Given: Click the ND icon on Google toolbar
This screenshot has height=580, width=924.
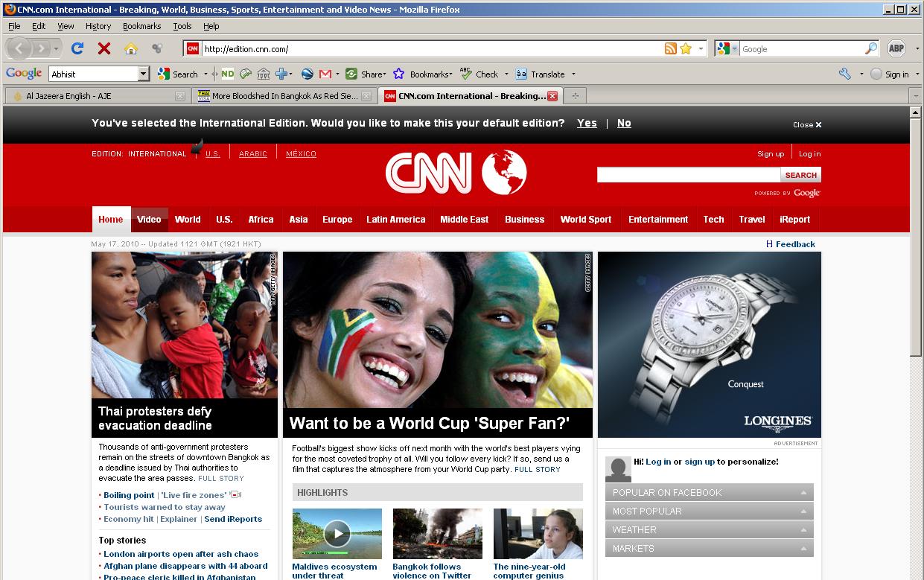Looking at the screenshot, I should point(227,74).
